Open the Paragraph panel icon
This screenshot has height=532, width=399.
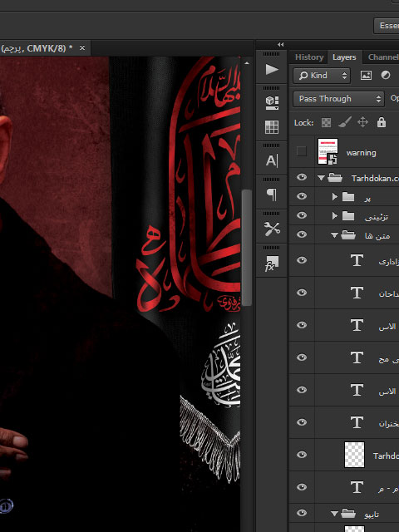272,195
